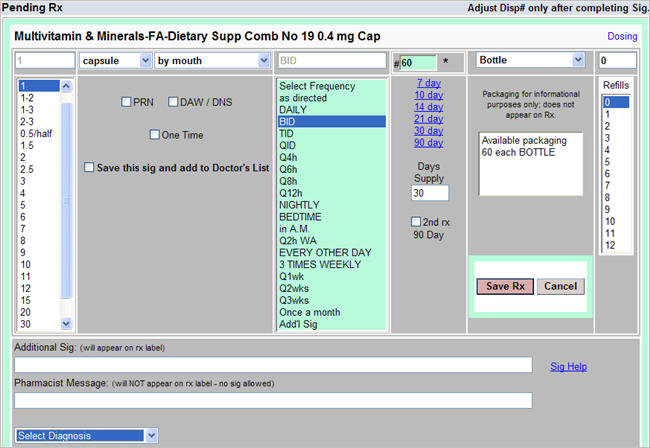Tick the One Time checkbox
This screenshot has height=448, width=650.
154,135
